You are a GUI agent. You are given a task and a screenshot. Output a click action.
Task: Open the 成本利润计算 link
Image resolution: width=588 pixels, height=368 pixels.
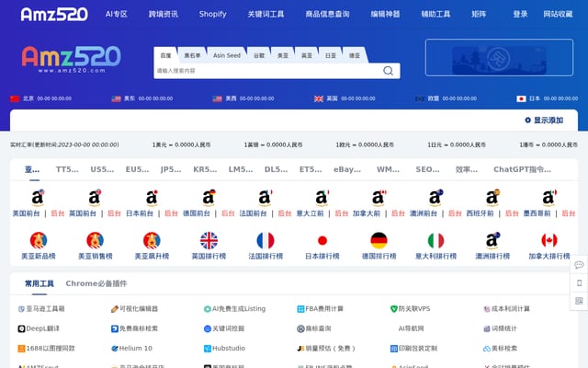coord(506,309)
